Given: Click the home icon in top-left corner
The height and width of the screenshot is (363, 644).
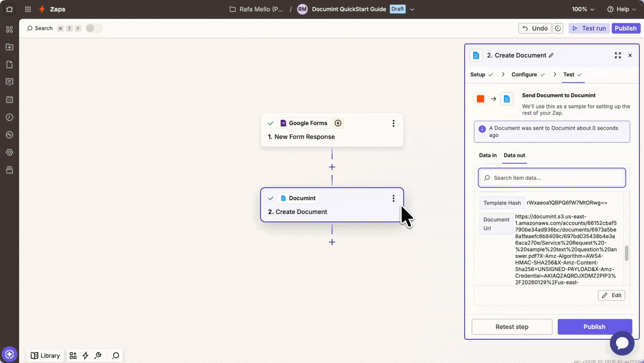Looking at the screenshot, I should 9,9.
